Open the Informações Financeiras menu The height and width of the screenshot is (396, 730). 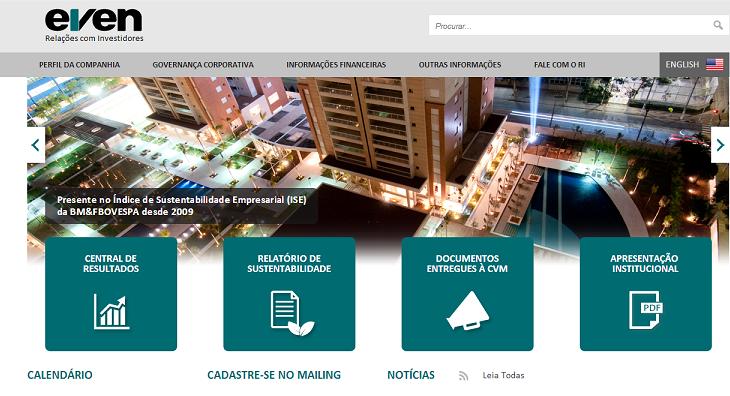coord(336,65)
